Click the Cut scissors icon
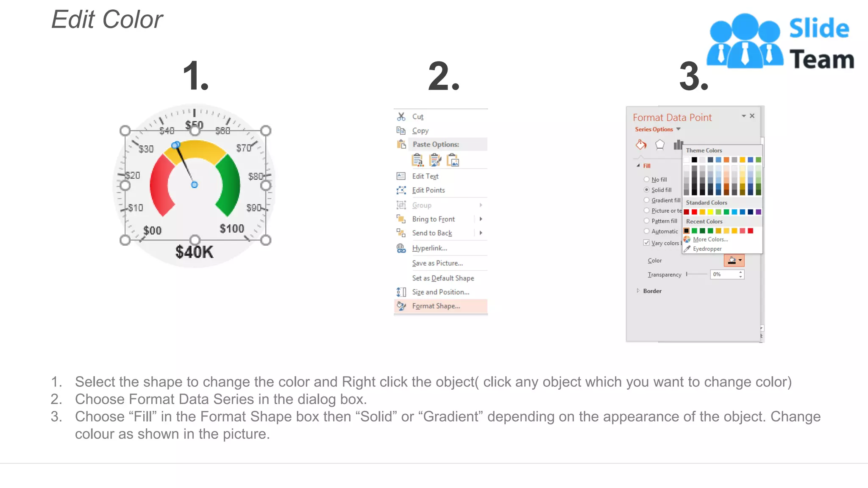868x488 pixels. click(401, 116)
